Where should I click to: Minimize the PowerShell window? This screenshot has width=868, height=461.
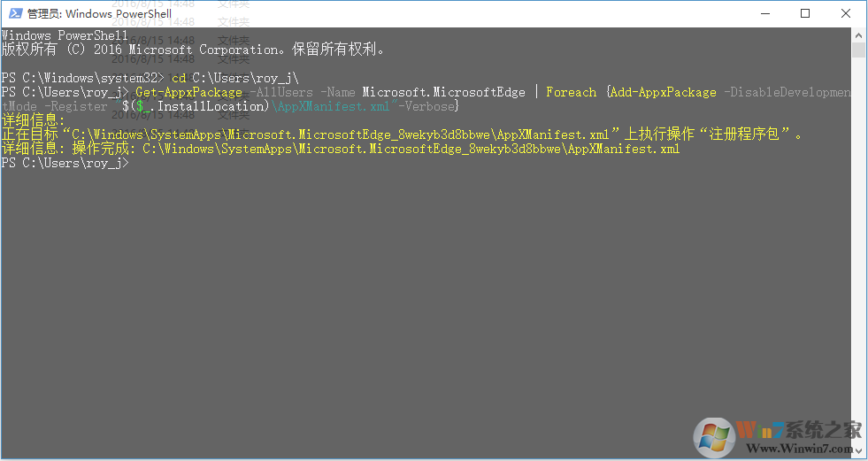(x=764, y=13)
